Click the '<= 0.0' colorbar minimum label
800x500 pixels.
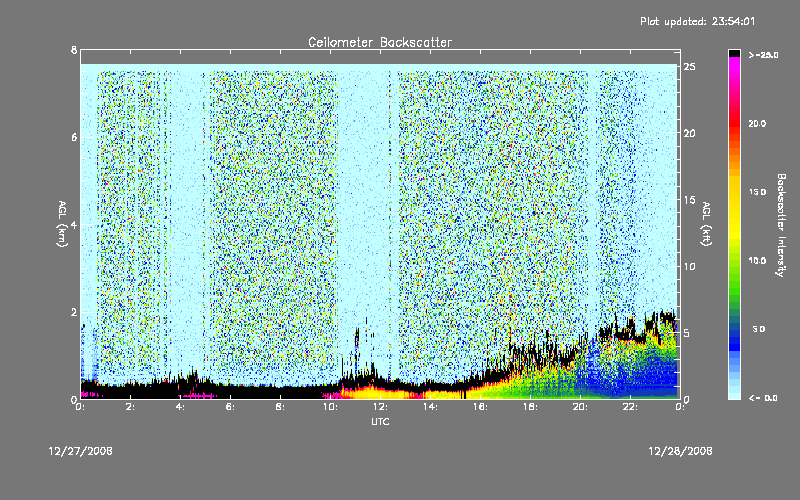tap(763, 398)
